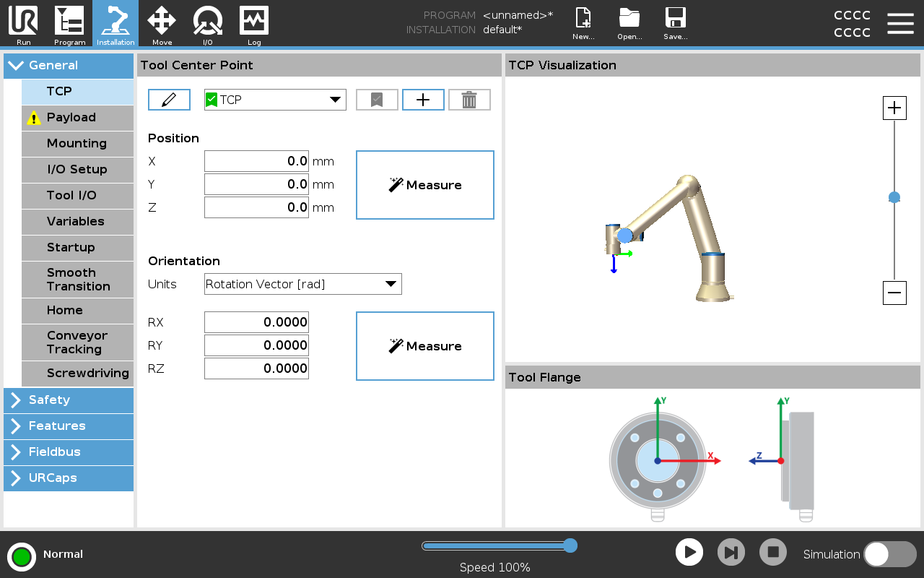This screenshot has height=578, width=924.
Task: Open the Log tab icon
Action: pos(254,24)
